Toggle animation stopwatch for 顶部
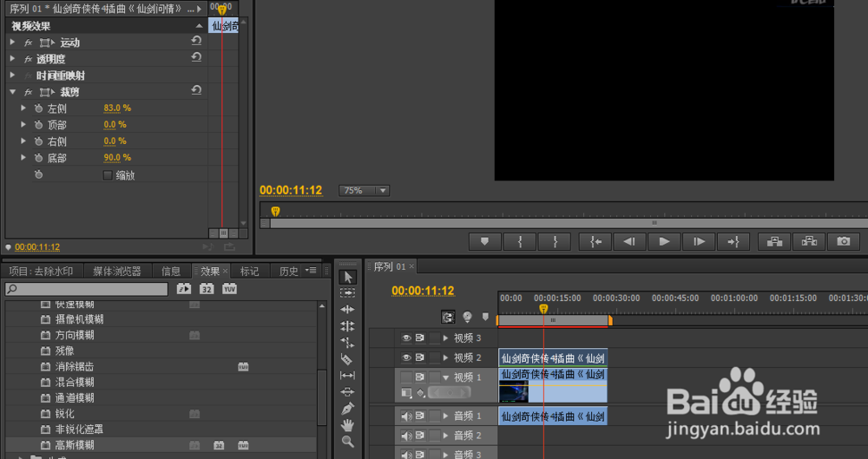This screenshot has height=459, width=868. 38,125
